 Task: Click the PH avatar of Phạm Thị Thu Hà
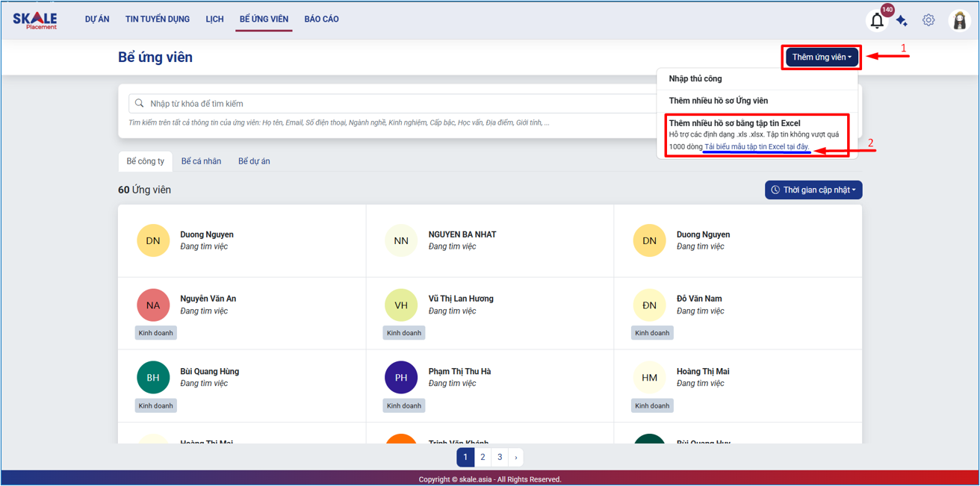[x=401, y=378]
